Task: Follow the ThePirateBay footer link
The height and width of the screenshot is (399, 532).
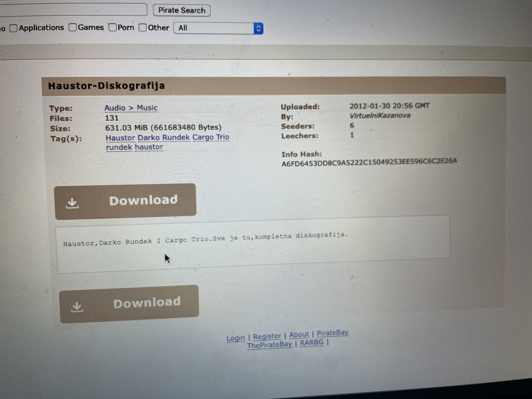Action: pos(269,345)
